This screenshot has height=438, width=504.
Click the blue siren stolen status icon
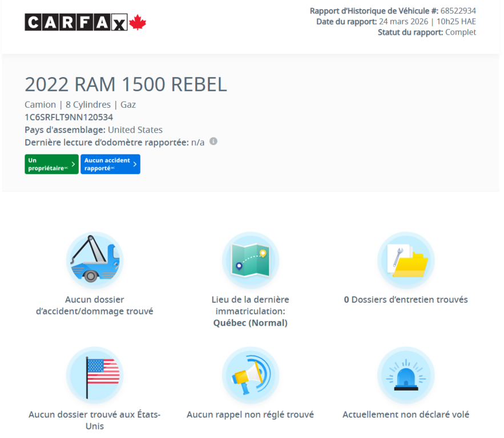pos(406,375)
